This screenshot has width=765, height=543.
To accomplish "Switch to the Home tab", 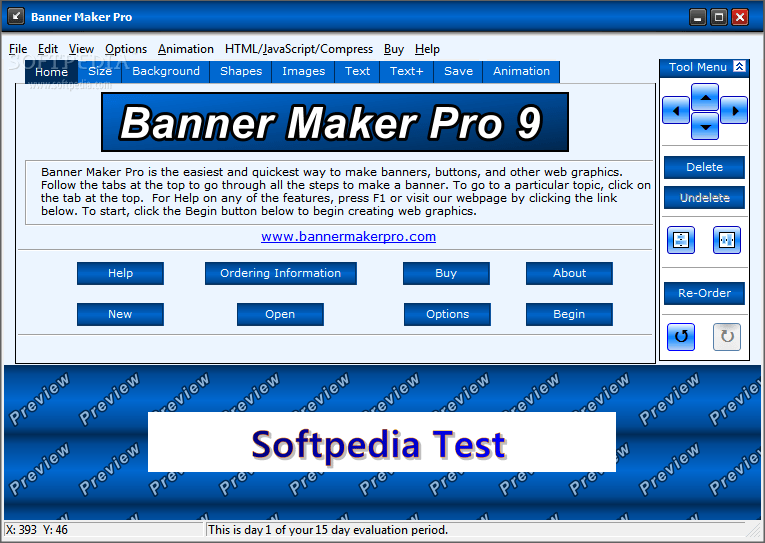I will [x=51, y=72].
